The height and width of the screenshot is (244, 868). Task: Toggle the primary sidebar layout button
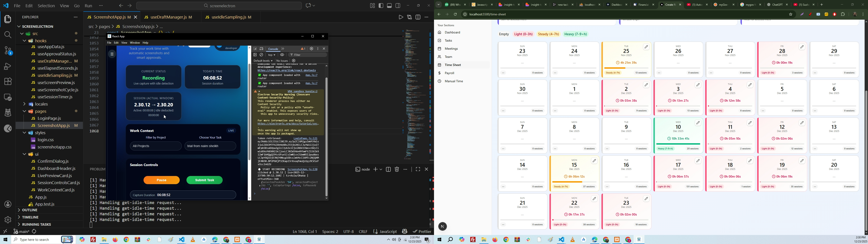381,6
